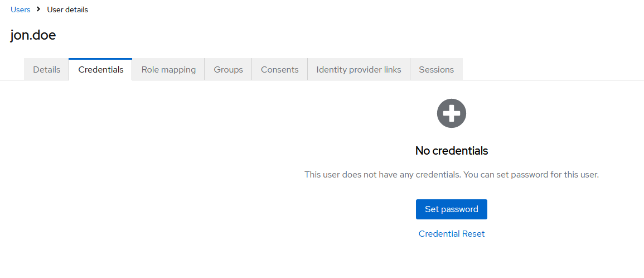Switch to the Groups tab
This screenshot has width=644, height=278.
pyautogui.click(x=228, y=70)
